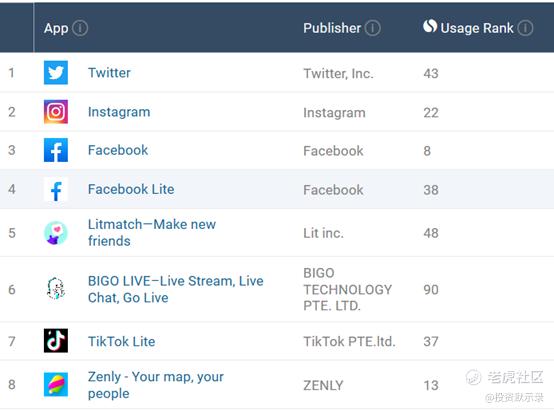554x410 pixels.
Task: Click the Usage Rank column header
Action: tap(478, 28)
